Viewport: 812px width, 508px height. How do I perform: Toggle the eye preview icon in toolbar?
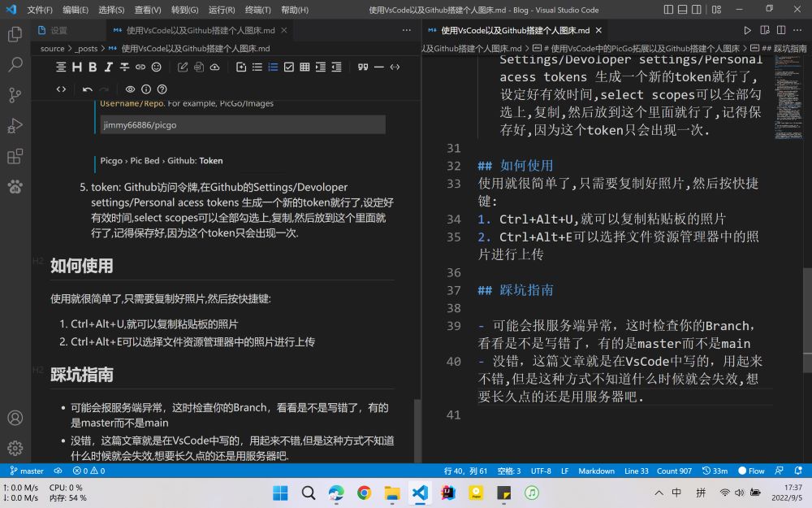tap(130, 89)
